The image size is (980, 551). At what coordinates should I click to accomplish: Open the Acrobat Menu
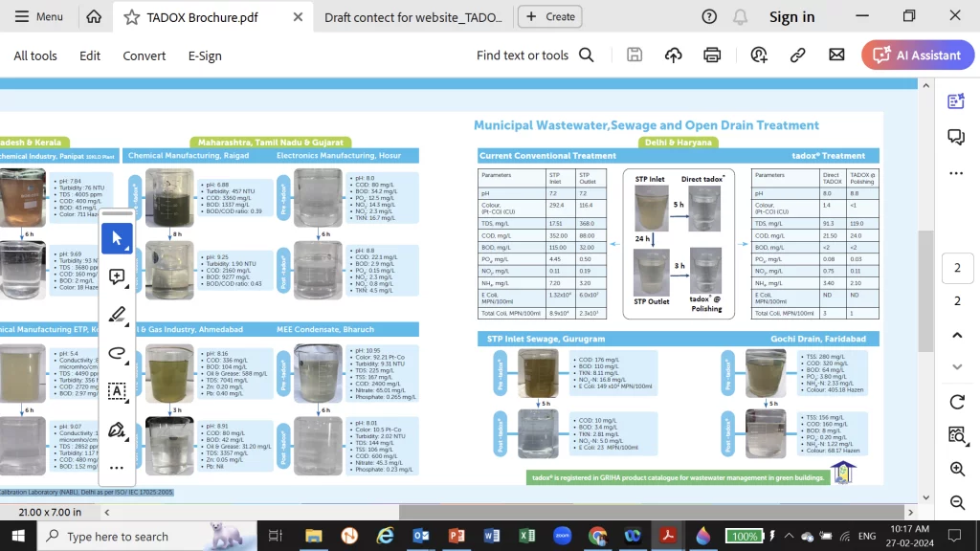[x=38, y=17]
